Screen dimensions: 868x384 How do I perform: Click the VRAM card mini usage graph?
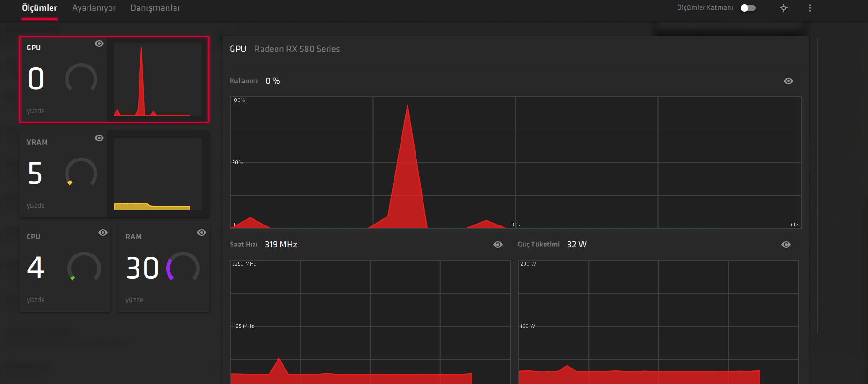coord(158,174)
